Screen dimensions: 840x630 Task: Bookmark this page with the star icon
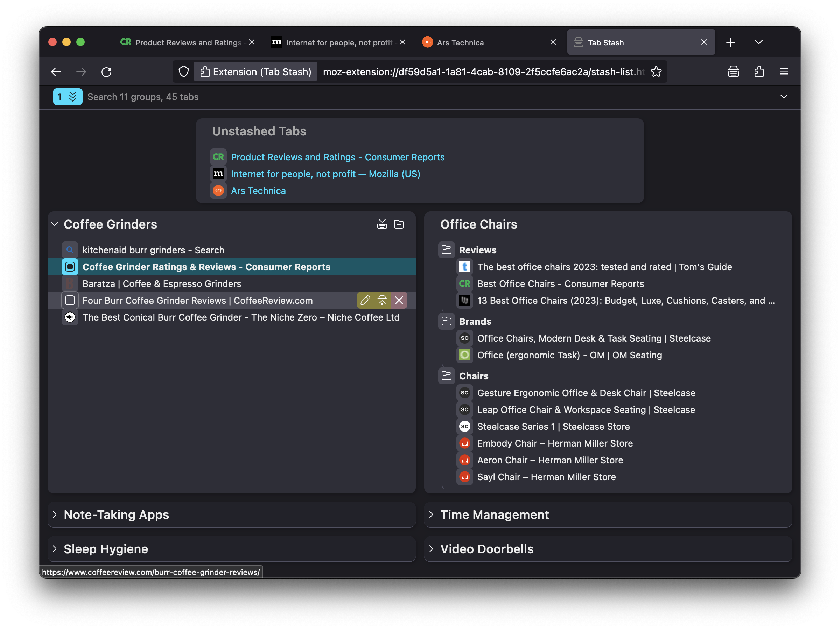pos(656,72)
